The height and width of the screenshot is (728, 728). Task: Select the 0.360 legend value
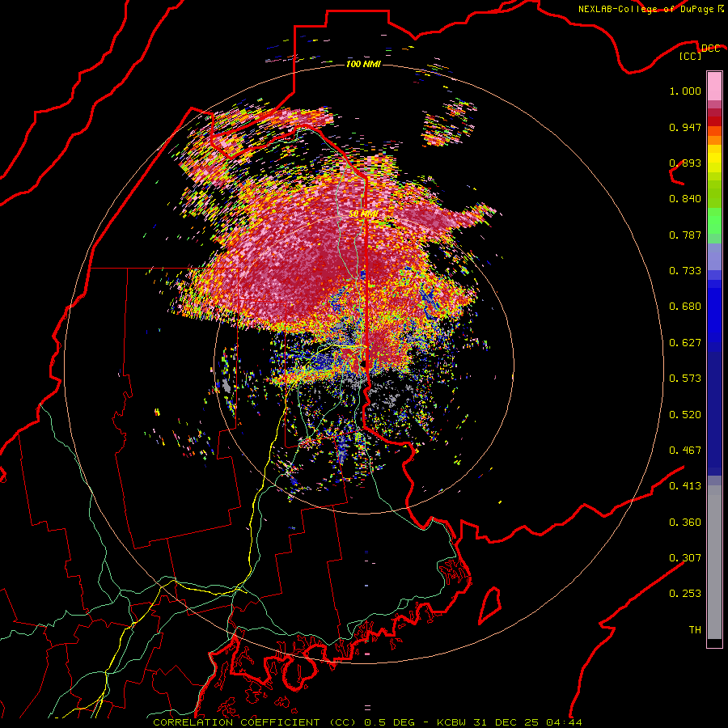coord(685,523)
